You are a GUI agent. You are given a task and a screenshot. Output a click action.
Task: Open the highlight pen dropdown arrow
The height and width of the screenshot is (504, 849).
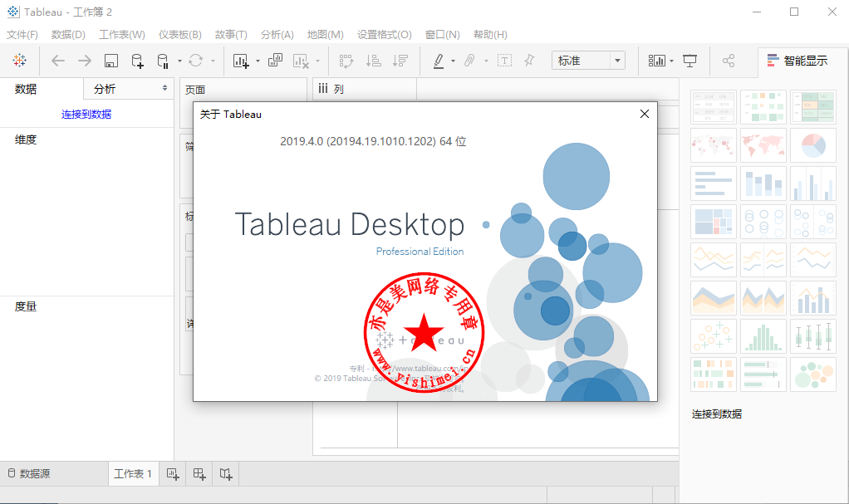454,61
